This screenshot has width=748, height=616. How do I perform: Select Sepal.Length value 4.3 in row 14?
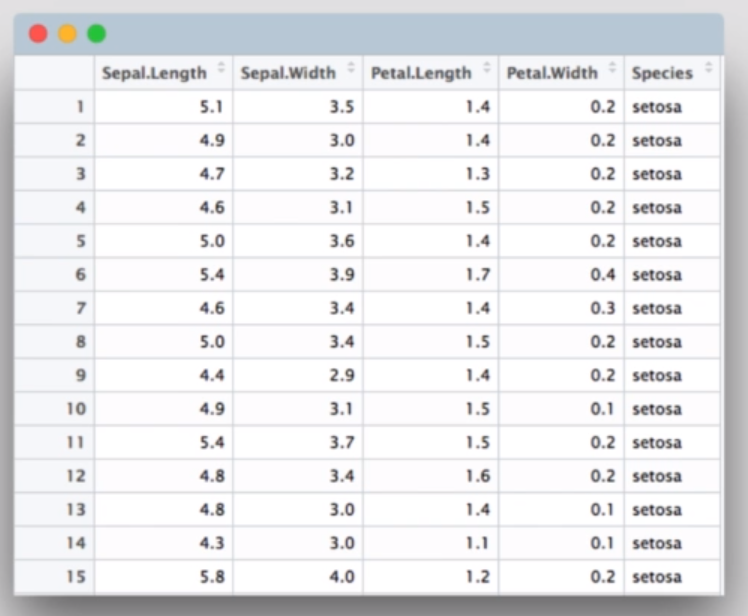point(164,543)
